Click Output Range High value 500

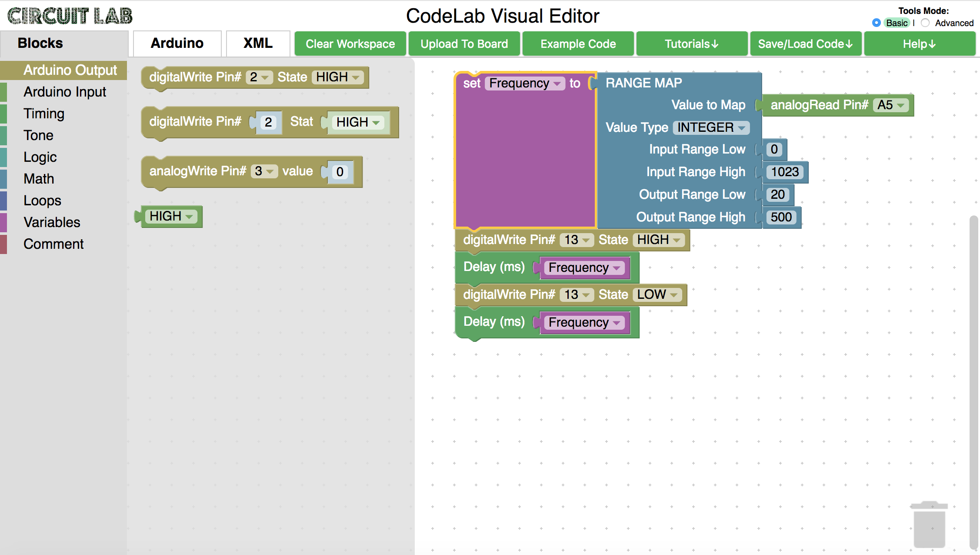click(781, 217)
